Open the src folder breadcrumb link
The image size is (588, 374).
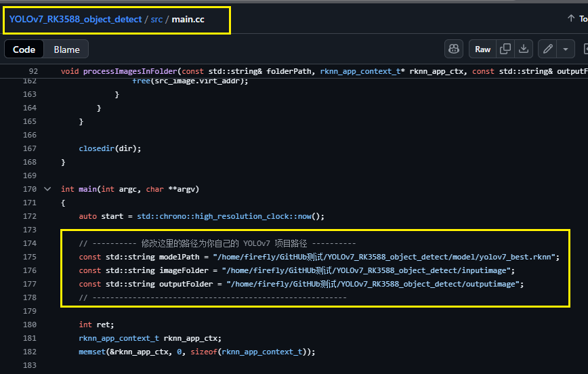156,19
